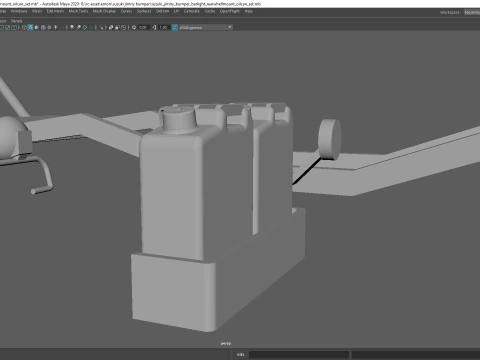The height and width of the screenshot is (360, 480).
Task: Open the Generate menu
Action: (x=192, y=11)
